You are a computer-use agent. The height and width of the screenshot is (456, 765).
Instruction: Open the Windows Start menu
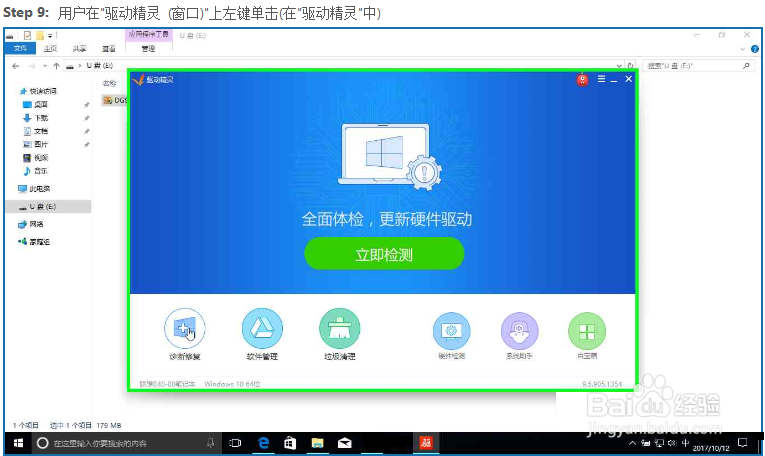(18, 443)
